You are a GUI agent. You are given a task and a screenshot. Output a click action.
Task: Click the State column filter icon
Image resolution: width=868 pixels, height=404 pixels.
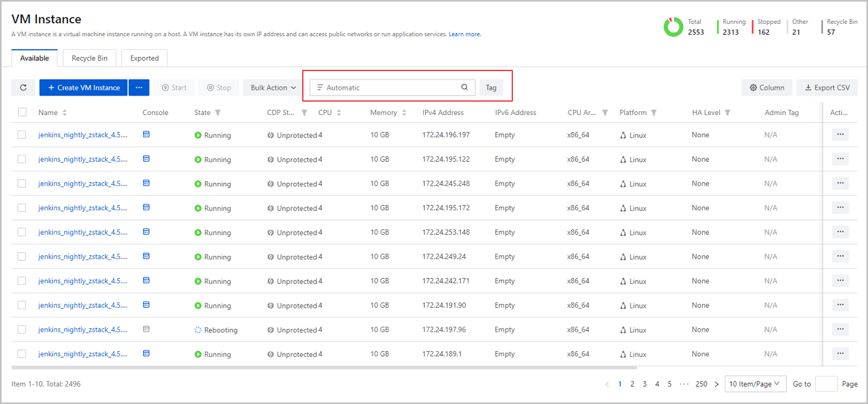[218, 113]
